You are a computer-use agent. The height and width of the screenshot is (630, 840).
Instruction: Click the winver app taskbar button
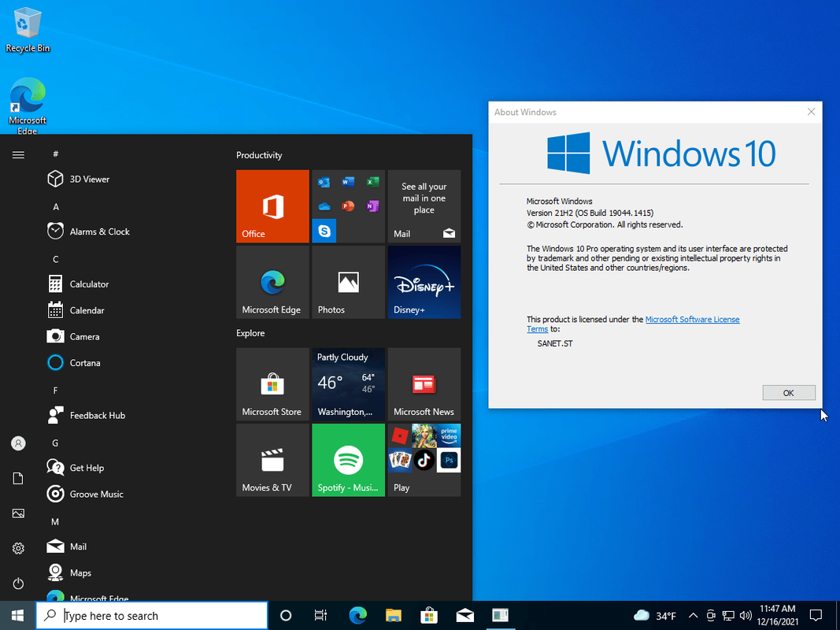coord(501,616)
